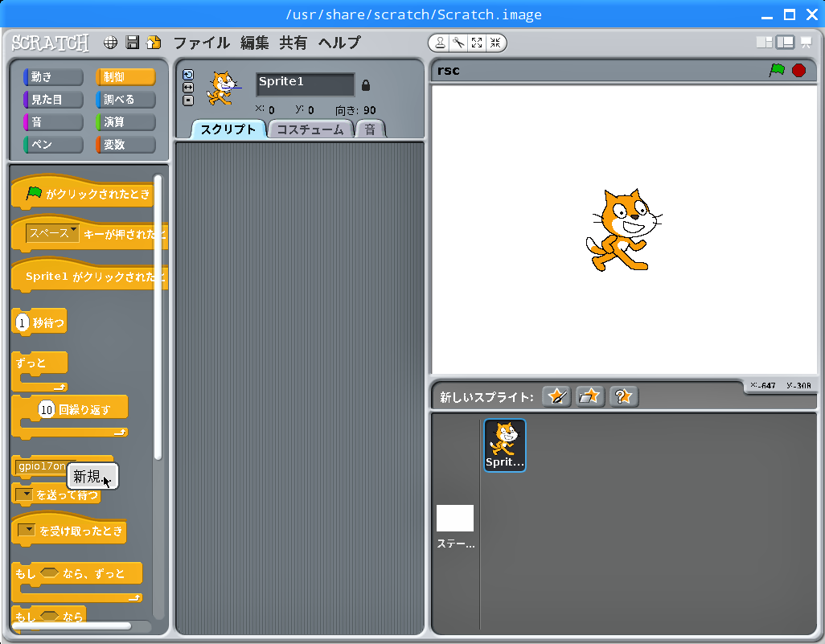The height and width of the screenshot is (644, 825).
Task: Select the 調べる block category
Action: coord(125,100)
